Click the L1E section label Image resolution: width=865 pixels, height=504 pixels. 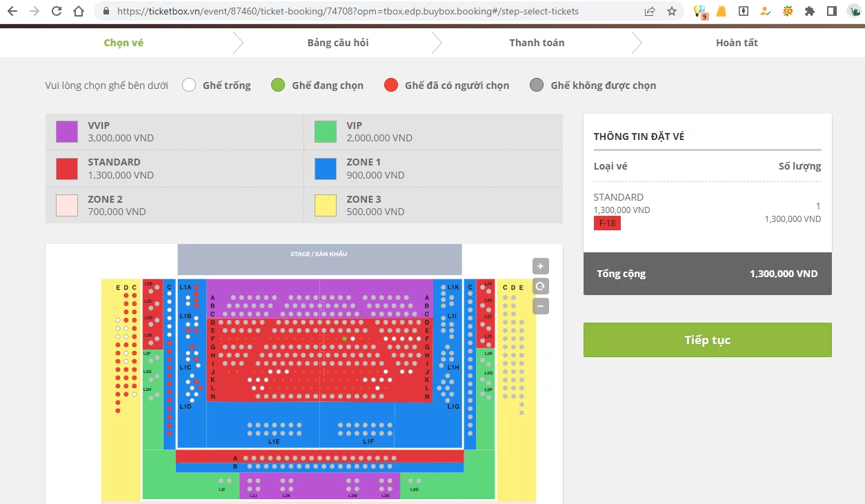(x=274, y=441)
